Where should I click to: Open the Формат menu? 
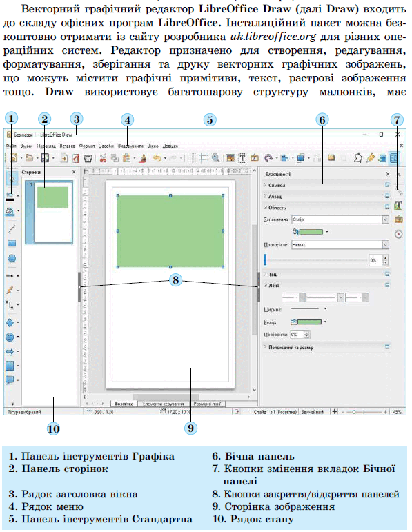pyautogui.click(x=87, y=146)
